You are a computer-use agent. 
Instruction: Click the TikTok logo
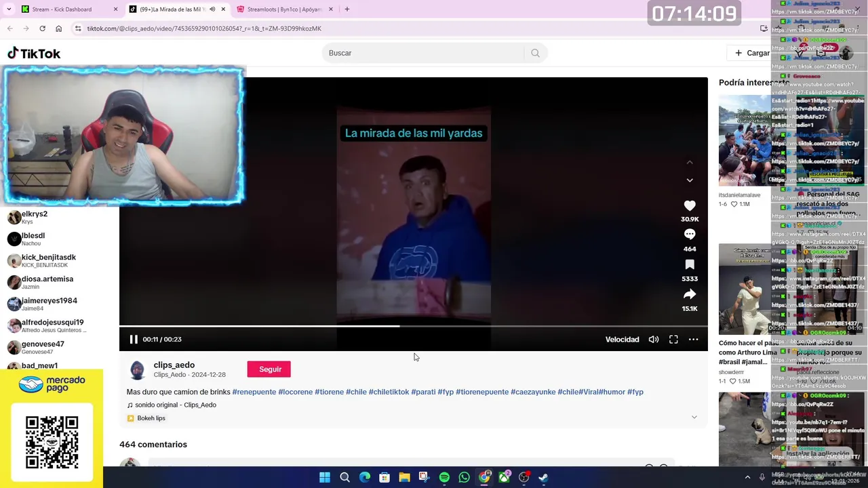[34, 54]
